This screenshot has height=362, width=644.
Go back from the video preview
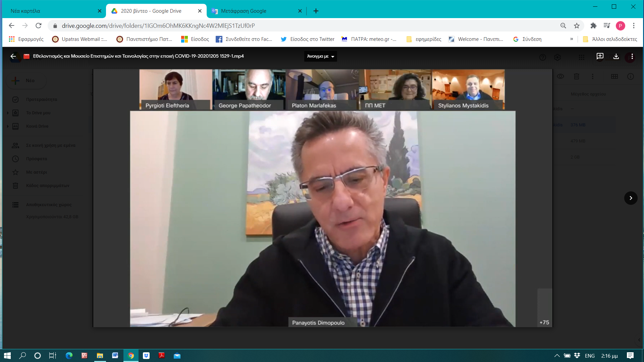click(x=13, y=56)
